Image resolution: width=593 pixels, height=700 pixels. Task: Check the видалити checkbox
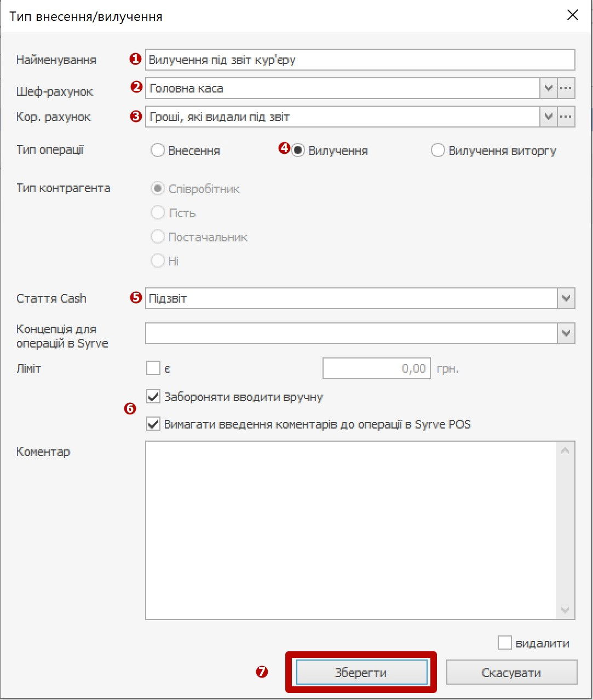(x=504, y=643)
